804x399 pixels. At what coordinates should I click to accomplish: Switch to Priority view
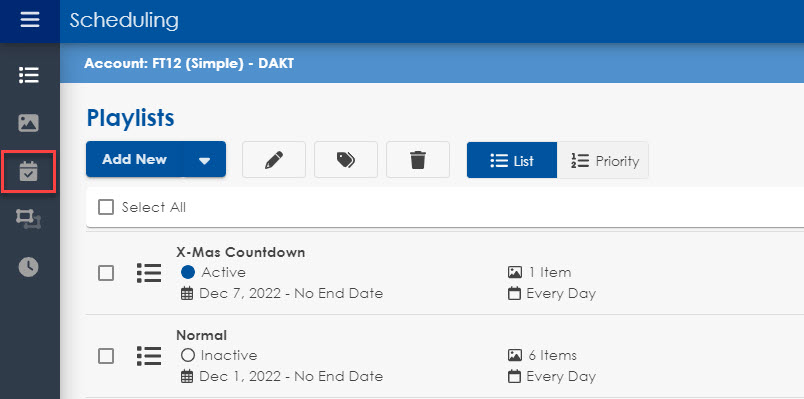(603, 161)
